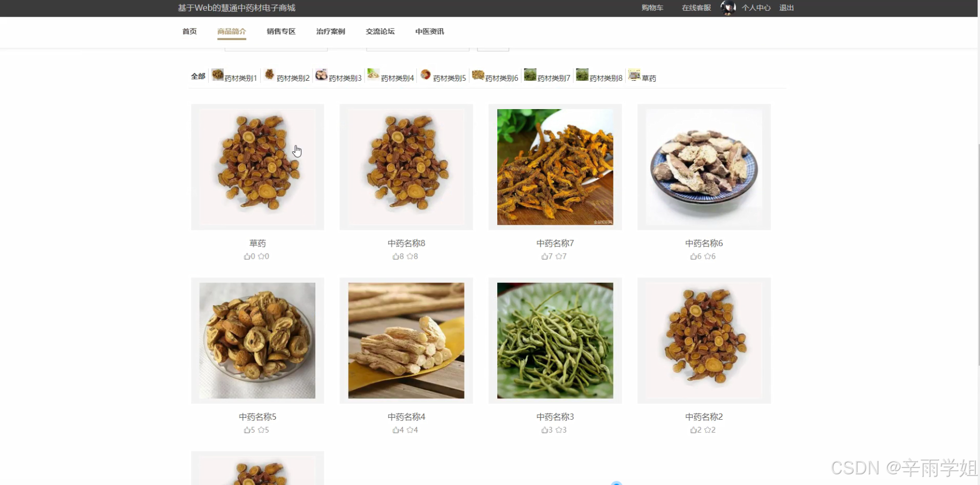Viewport: 980px width, 485px height.
Task: Filter by 药材类别6 category icon
Action: pos(478,75)
